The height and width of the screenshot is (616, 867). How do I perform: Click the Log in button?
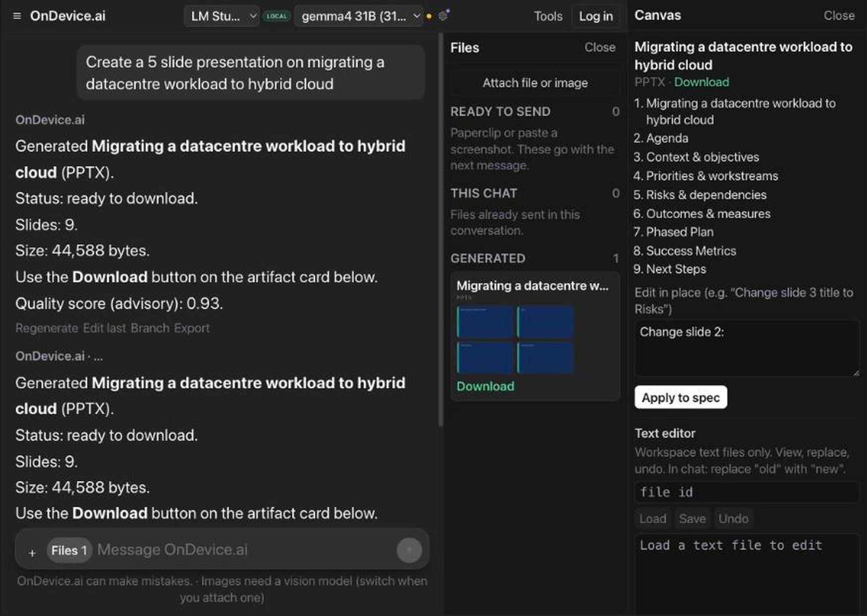(596, 16)
